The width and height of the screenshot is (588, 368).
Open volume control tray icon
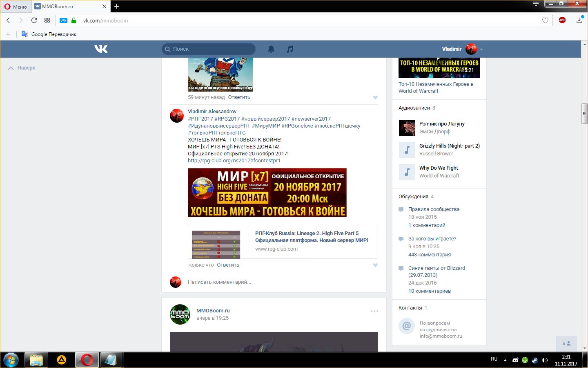click(544, 360)
